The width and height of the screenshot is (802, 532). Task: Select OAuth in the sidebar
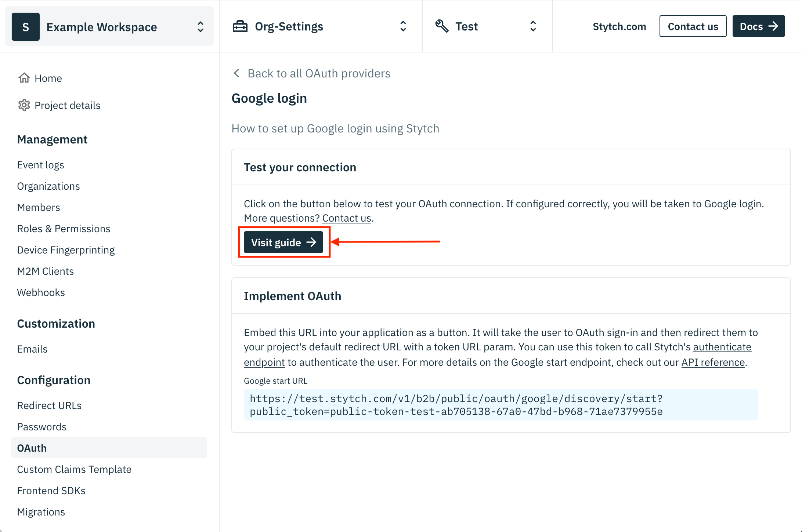click(x=109, y=448)
